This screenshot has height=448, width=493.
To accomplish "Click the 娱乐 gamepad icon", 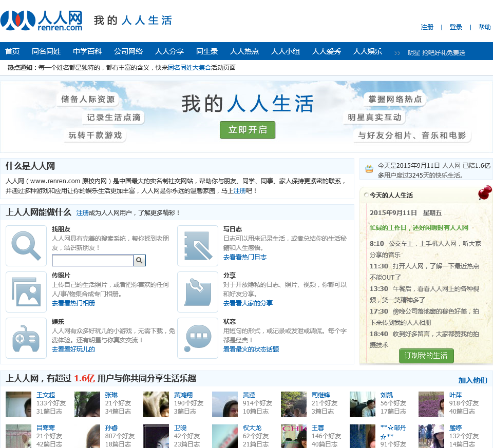I will coord(26,338).
